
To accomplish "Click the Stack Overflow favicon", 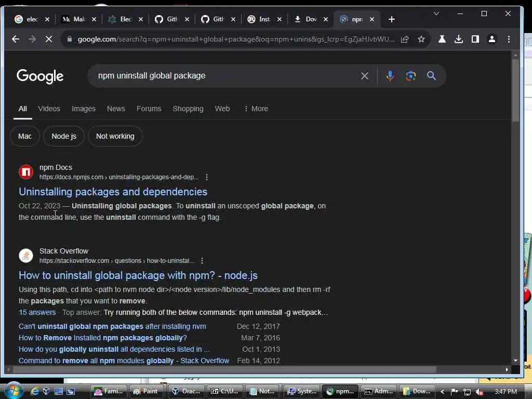I will click(x=26, y=256).
